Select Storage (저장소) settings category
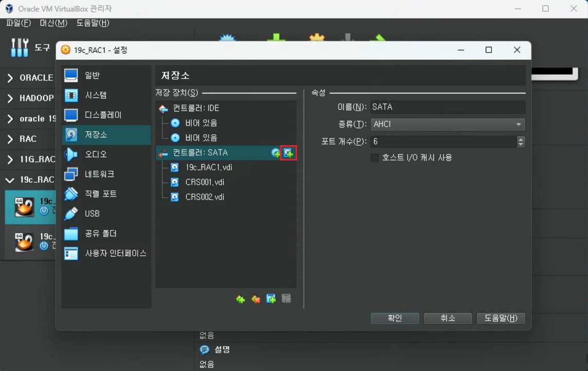The image size is (588, 371). pos(106,135)
